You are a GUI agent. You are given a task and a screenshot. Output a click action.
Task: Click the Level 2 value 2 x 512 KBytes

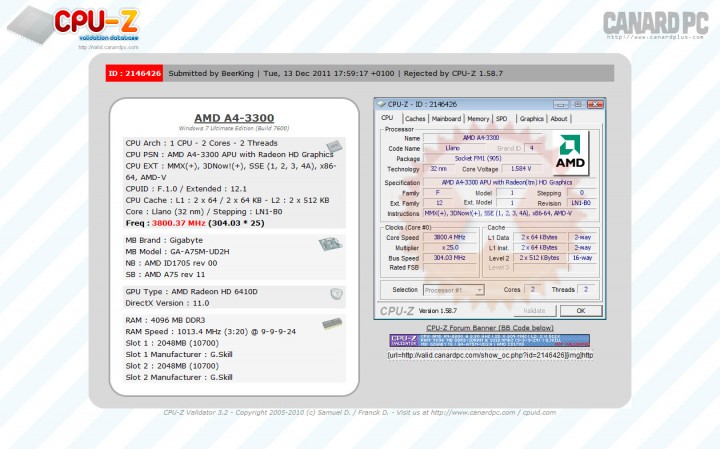click(x=539, y=258)
